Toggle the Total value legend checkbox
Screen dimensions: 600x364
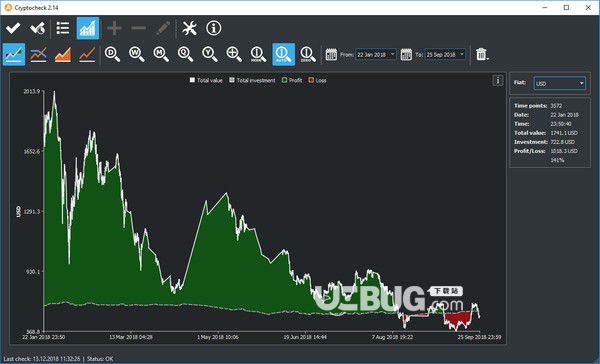pyautogui.click(x=192, y=80)
